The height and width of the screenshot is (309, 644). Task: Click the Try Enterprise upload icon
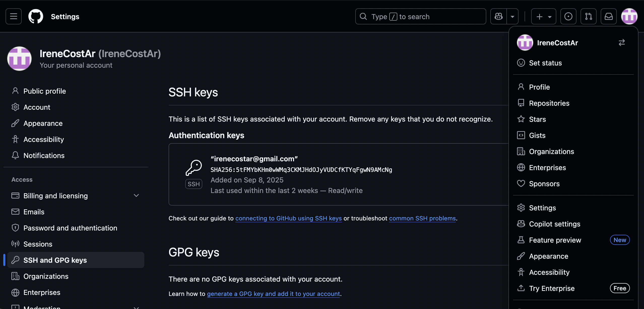click(x=521, y=288)
